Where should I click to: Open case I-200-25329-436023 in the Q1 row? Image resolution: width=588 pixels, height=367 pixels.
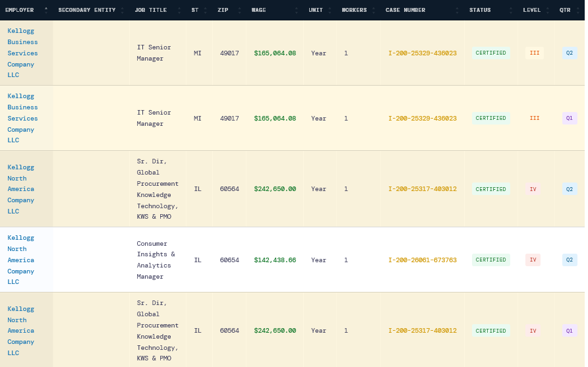pyautogui.click(x=423, y=119)
